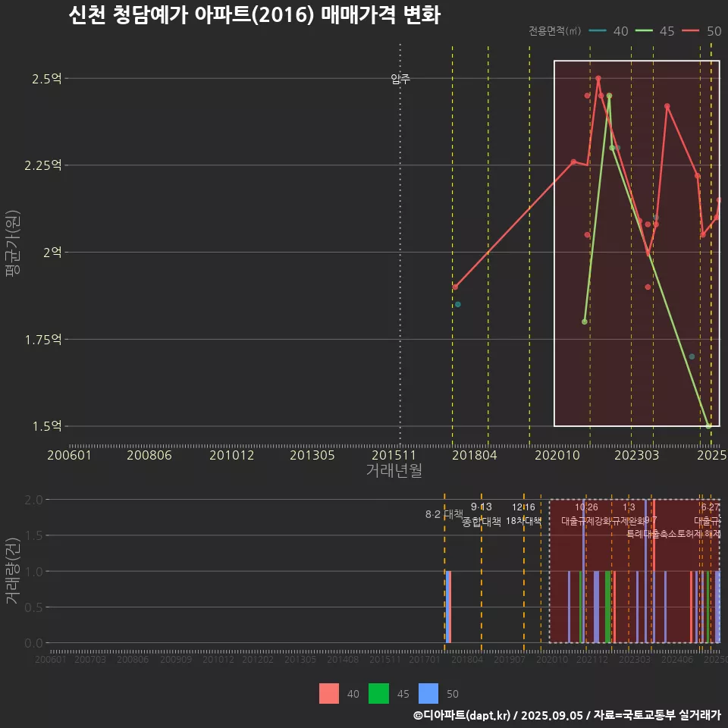Click the teal 40㎡ data point near 1.85억
This screenshot has width=728, height=728.
(x=457, y=304)
